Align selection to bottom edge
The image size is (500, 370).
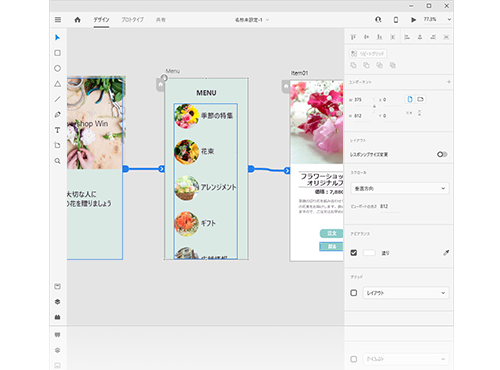click(379, 37)
